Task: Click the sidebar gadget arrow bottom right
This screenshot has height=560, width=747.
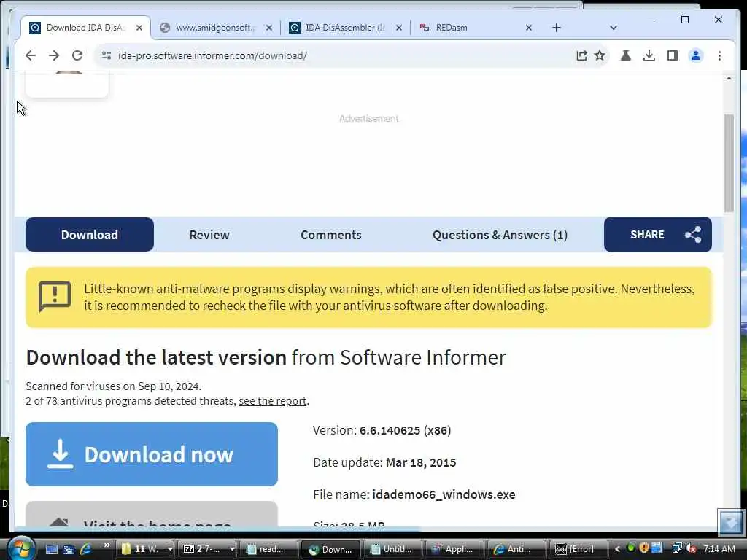Action: 731,522
